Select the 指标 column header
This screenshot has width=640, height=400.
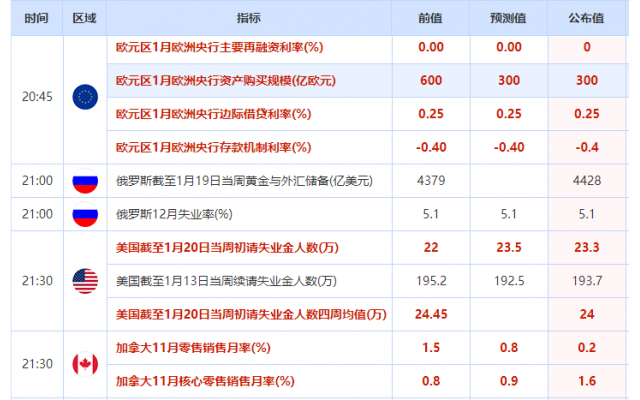pyautogui.click(x=249, y=18)
